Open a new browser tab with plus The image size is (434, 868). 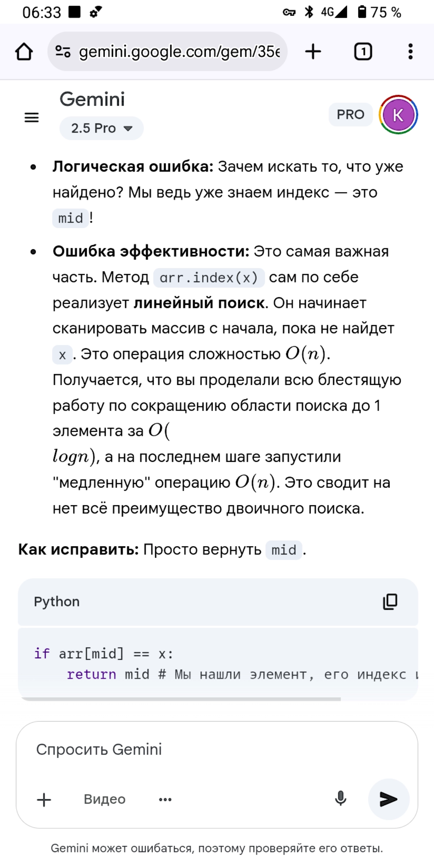[313, 51]
